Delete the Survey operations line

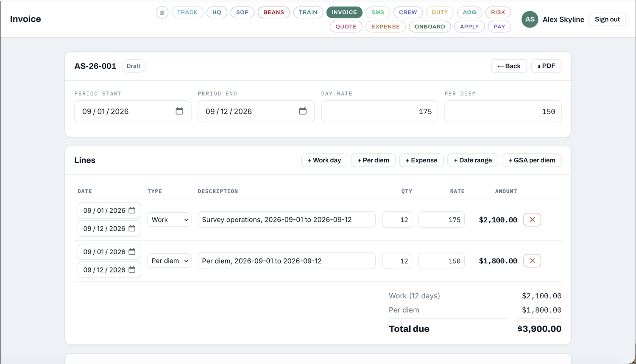pos(532,220)
